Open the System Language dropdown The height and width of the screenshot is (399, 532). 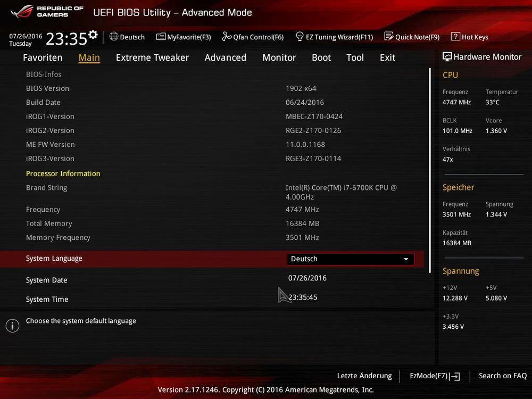350,259
